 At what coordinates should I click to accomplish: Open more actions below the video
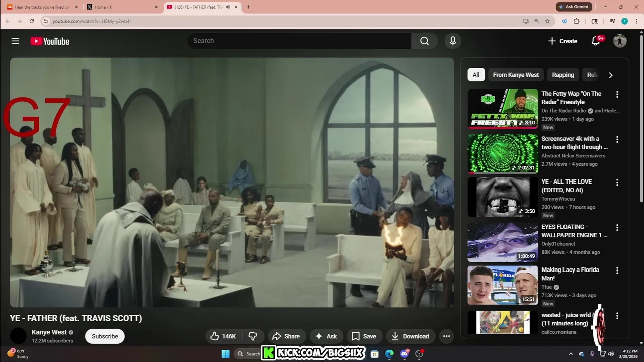[x=446, y=336]
